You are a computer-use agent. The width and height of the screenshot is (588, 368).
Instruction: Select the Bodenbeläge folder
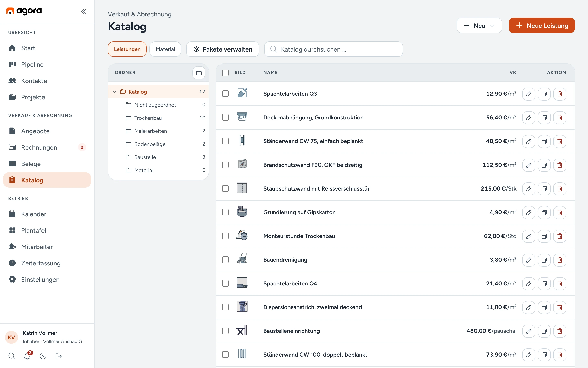158,144
